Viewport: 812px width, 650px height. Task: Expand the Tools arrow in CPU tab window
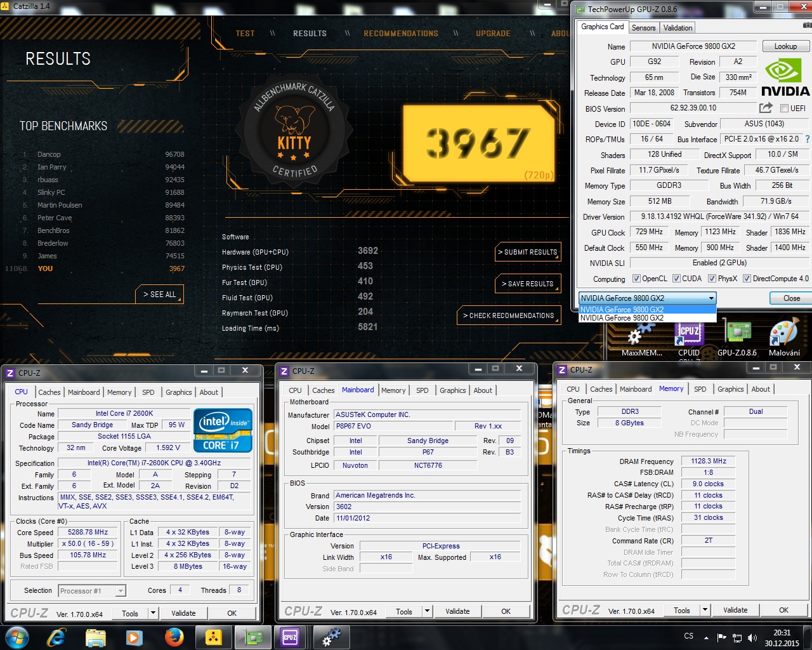coord(153,613)
